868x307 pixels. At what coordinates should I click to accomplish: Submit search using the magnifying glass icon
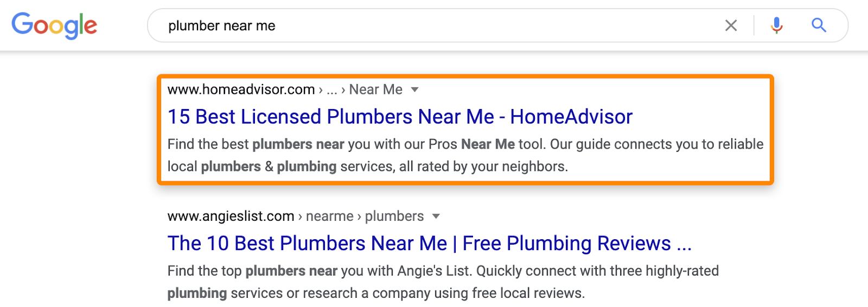[819, 25]
